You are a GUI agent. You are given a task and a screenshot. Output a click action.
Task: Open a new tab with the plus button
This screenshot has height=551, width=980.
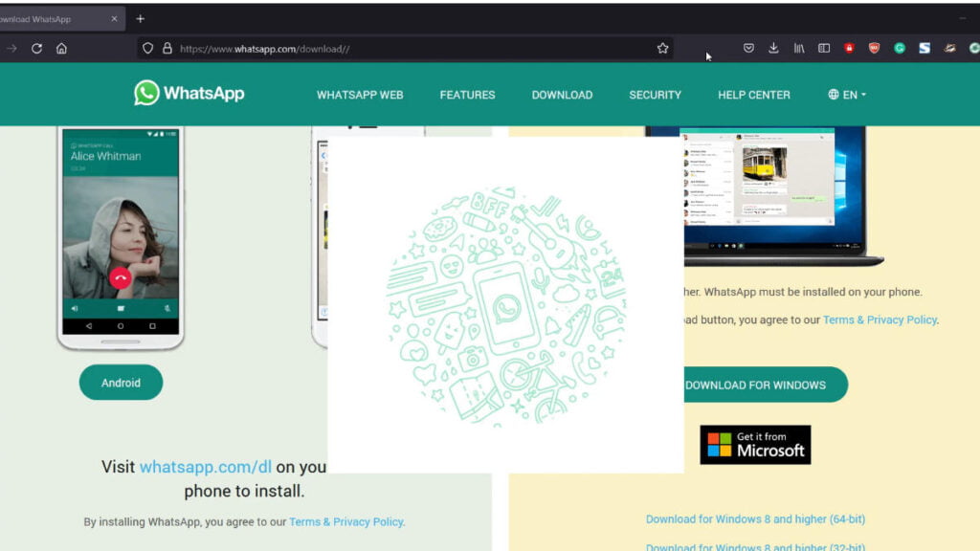pos(140,17)
